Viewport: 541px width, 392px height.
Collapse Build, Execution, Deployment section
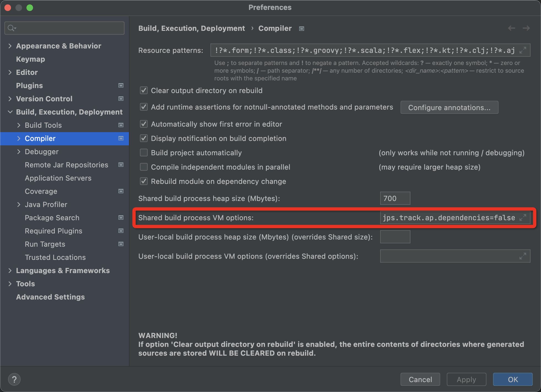(x=10, y=112)
